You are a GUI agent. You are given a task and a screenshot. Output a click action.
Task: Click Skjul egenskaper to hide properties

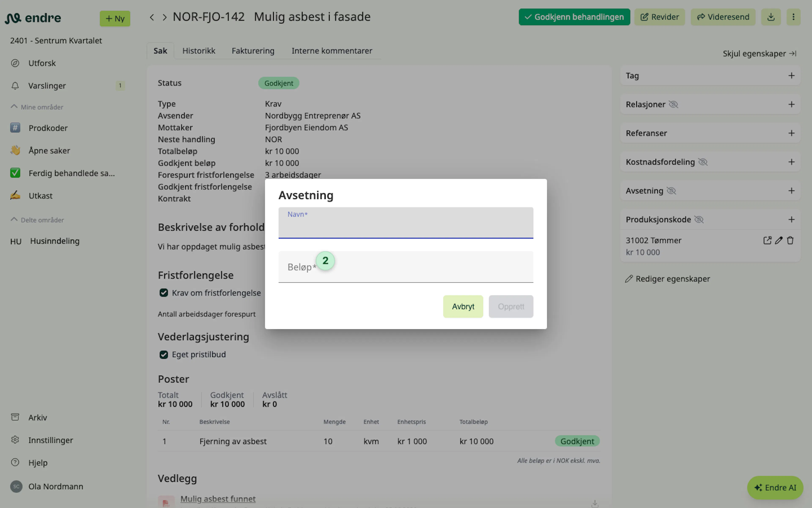760,53
